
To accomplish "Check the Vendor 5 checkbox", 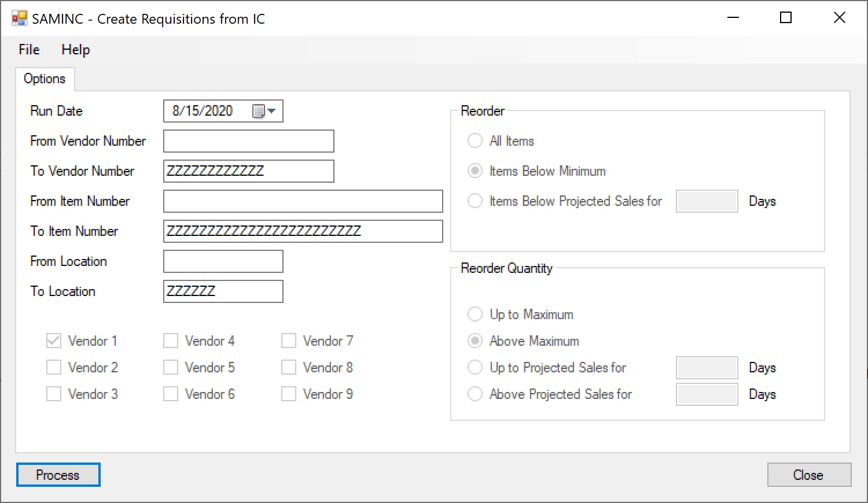I will click(x=171, y=368).
